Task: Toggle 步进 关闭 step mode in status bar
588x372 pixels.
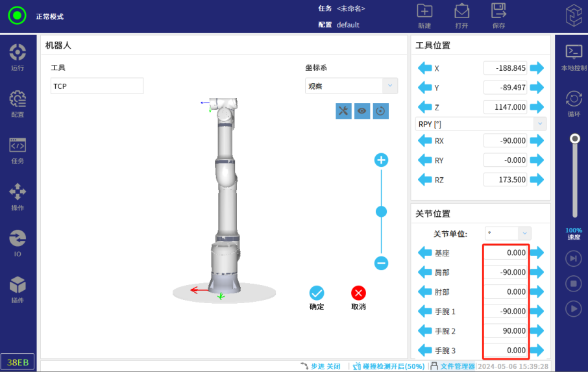Action: 321,366
